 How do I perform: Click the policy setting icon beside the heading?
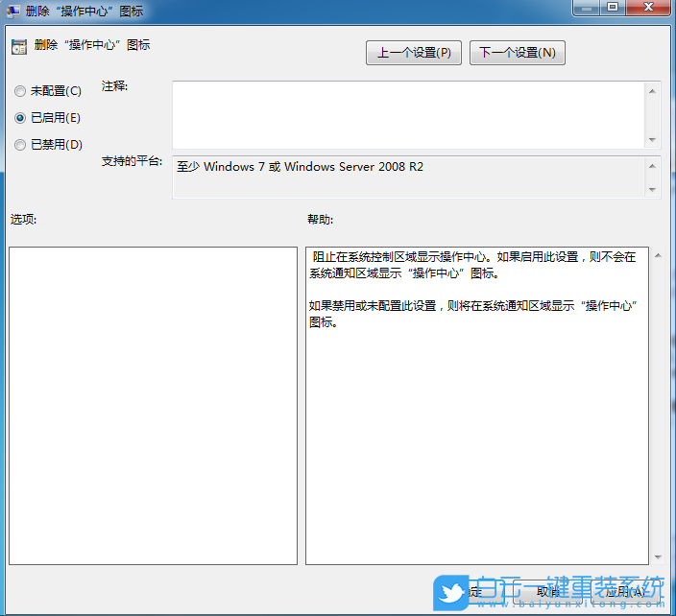(19, 46)
